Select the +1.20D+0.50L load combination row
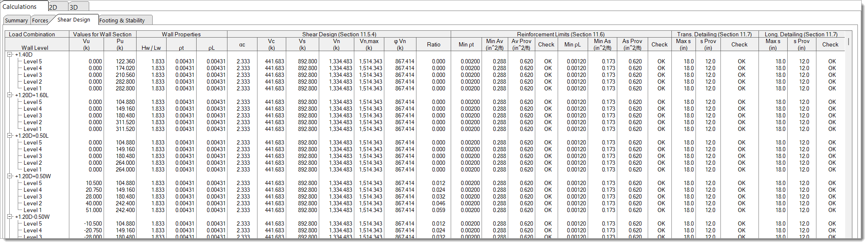The width and height of the screenshot is (868, 245). 32,136
